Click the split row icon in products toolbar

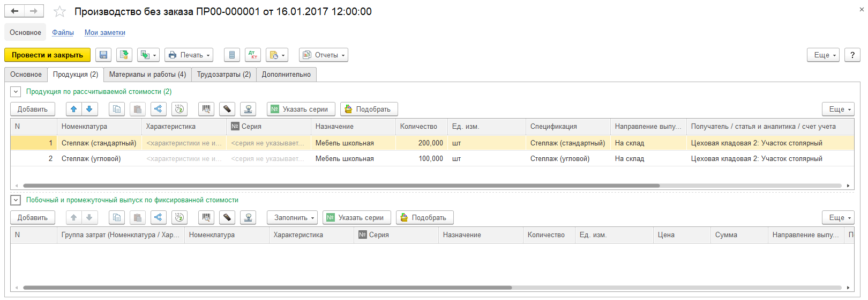coord(158,109)
